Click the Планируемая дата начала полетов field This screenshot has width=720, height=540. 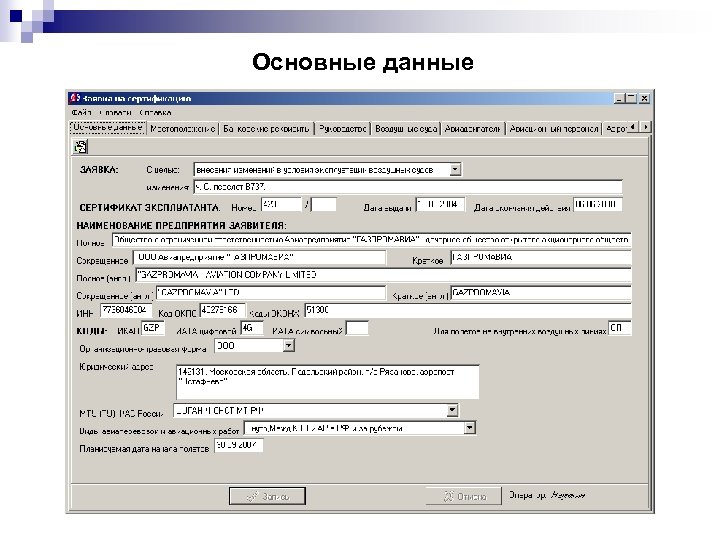click(x=239, y=445)
